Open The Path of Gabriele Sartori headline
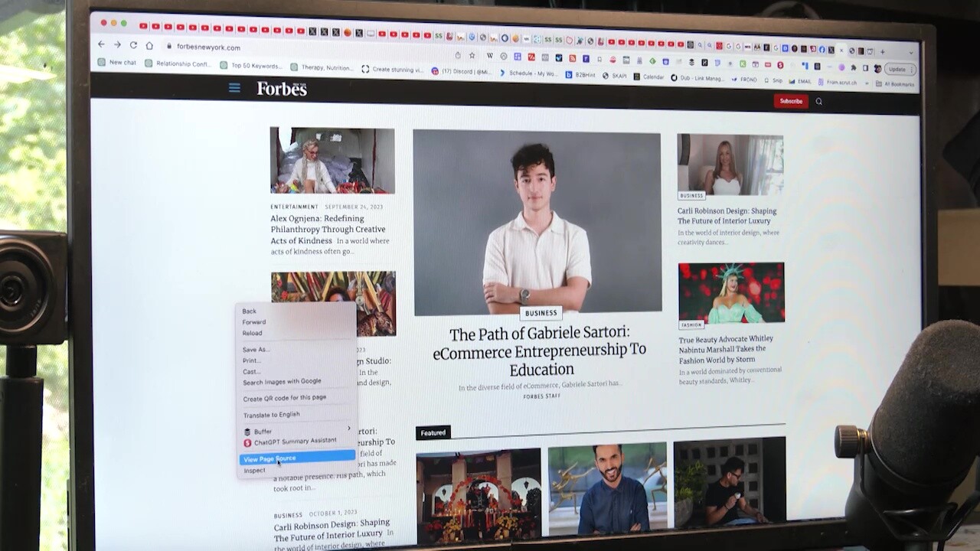The image size is (980, 551). (539, 351)
